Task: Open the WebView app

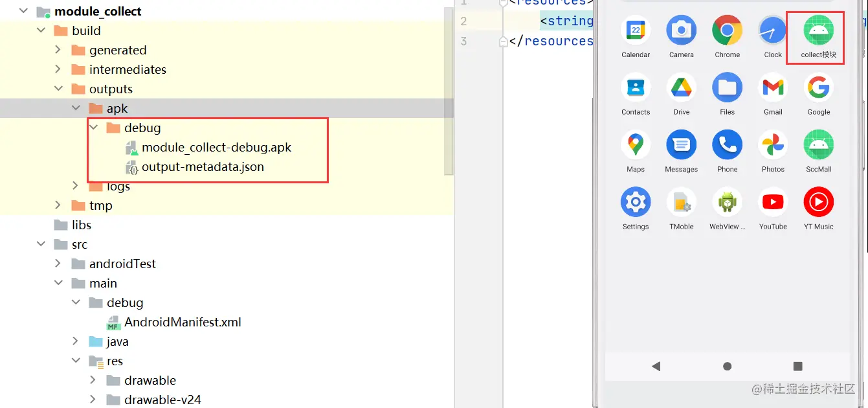Action: [727, 203]
